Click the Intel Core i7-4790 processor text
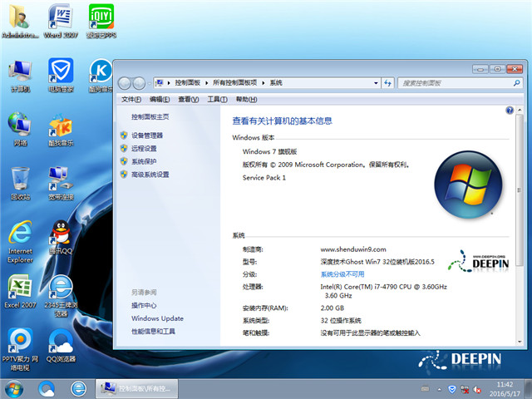 pos(384,291)
